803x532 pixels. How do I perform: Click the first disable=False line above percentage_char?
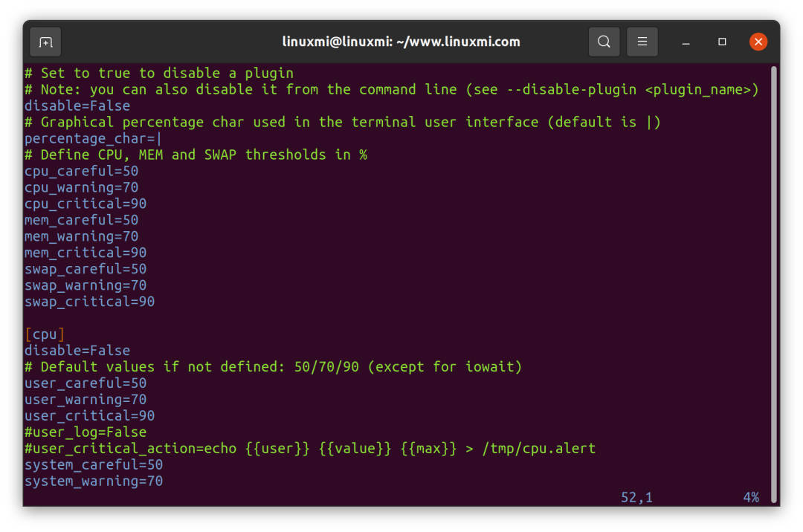click(77, 106)
